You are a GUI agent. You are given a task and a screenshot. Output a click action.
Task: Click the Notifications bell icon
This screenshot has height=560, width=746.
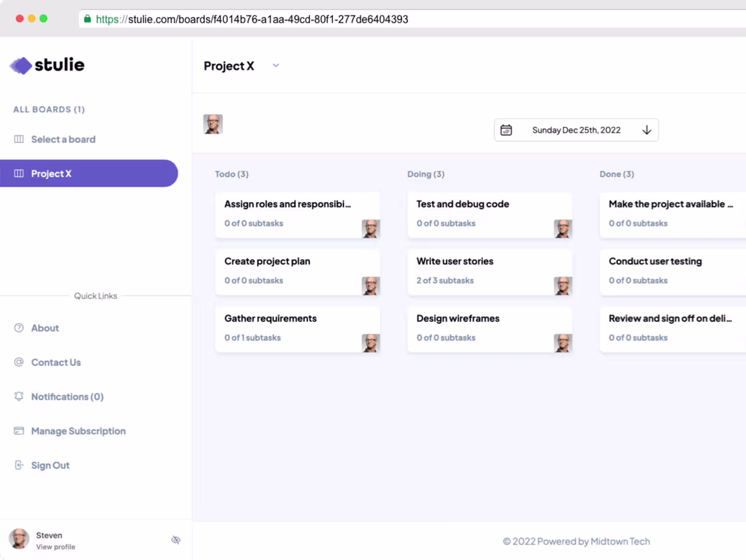pyautogui.click(x=19, y=396)
